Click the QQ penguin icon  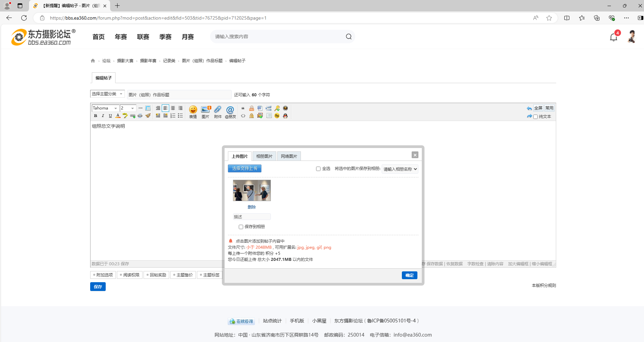pyautogui.click(x=285, y=116)
